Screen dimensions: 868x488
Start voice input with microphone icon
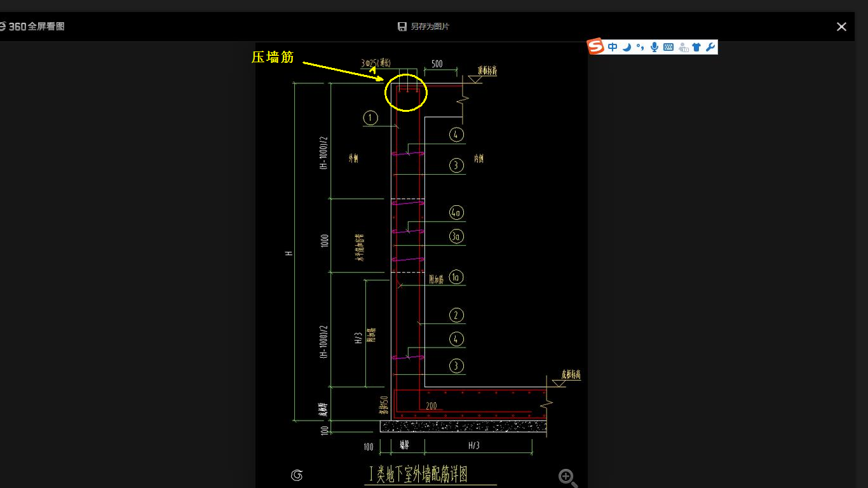(654, 47)
